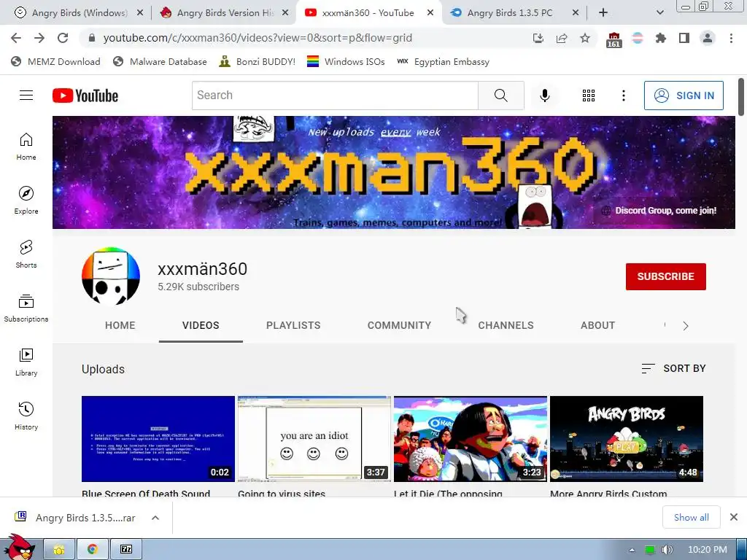The height and width of the screenshot is (560, 747).
Task: Toggle the browser side panel
Action: pos(684,38)
